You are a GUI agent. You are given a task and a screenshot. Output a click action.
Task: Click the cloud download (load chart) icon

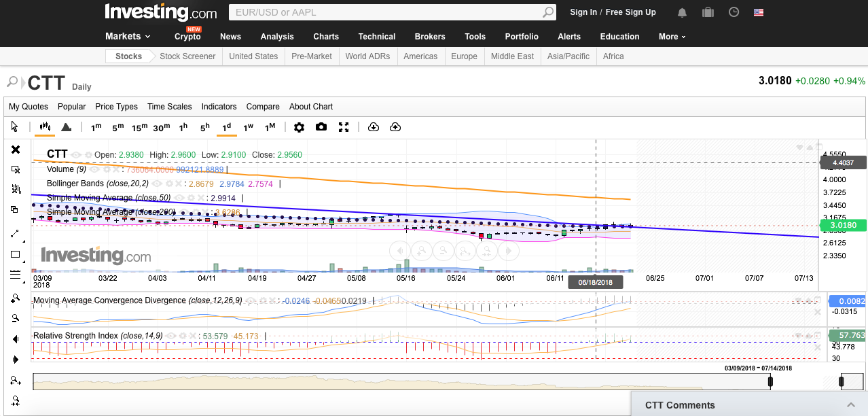(373, 127)
